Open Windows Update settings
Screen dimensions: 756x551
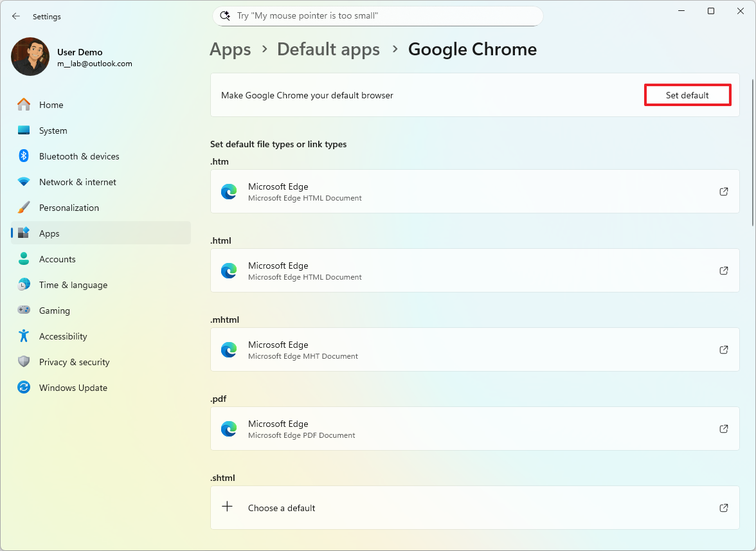pyautogui.click(x=73, y=387)
